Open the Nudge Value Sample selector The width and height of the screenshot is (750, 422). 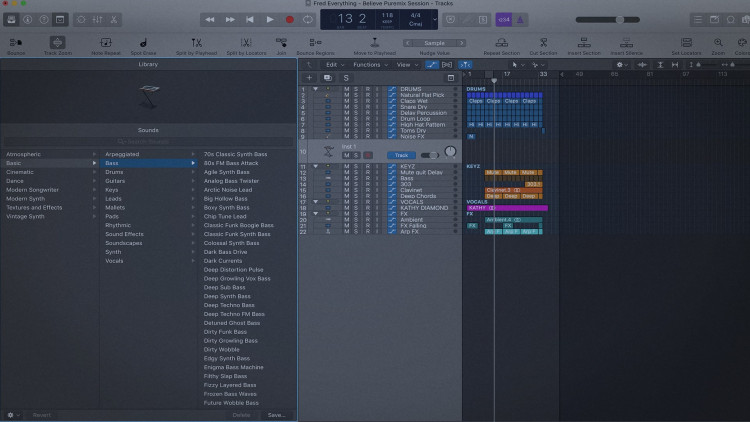click(x=434, y=43)
